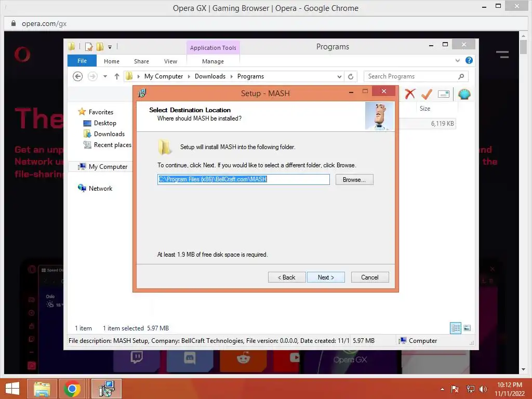Click the Browse... button

(354, 179)
